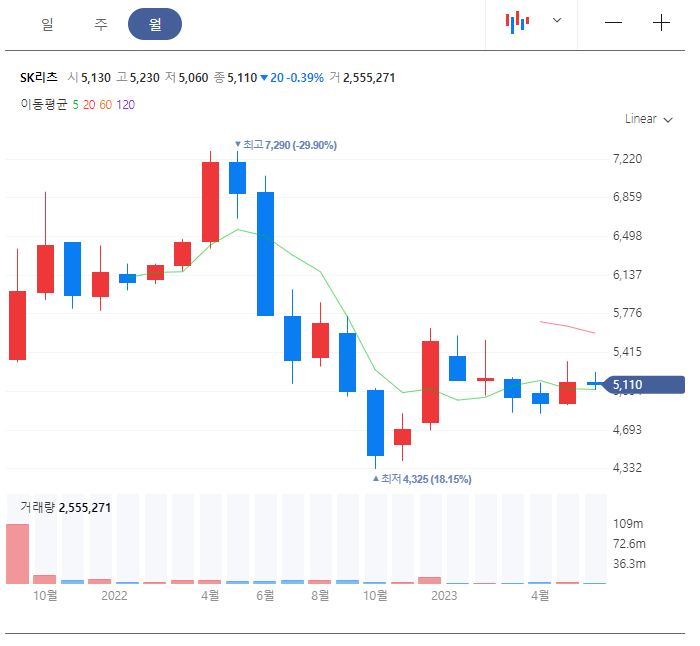Click the largest red volume bar
Image resolution: width=700 pixels, height=646 pixels.
[17, 554]
